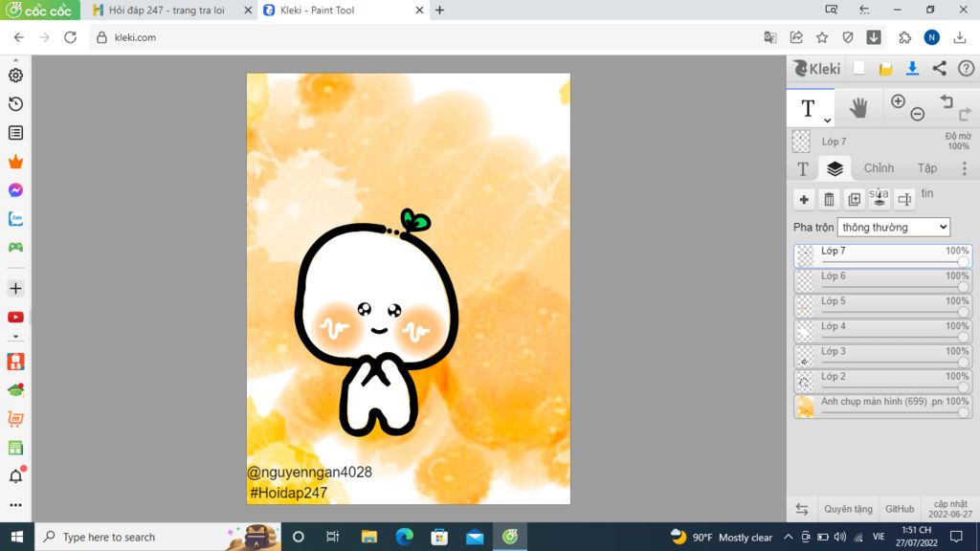Viewport: 980px width, 551px height.
Task: Select the Ảnh chụp màn hình (699) layer
Action: point(883,406)
